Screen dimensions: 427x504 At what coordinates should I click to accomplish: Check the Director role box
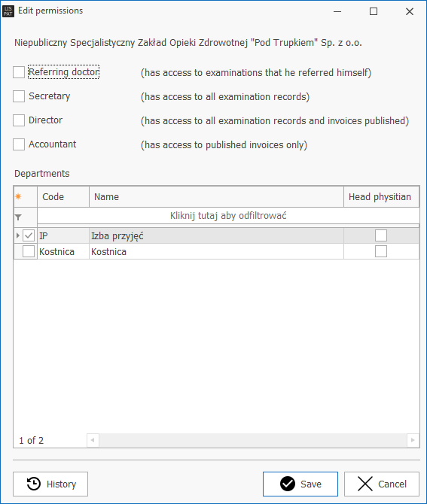coord(19,120)
